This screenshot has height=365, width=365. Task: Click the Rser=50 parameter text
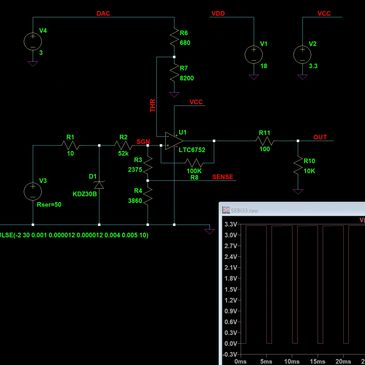(x=49, y=204)
